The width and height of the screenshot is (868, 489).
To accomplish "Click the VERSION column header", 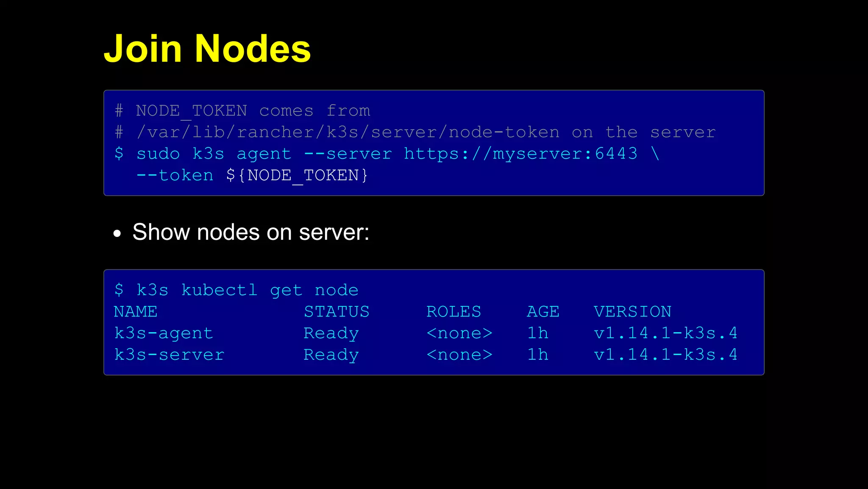I will coord(633,312).
